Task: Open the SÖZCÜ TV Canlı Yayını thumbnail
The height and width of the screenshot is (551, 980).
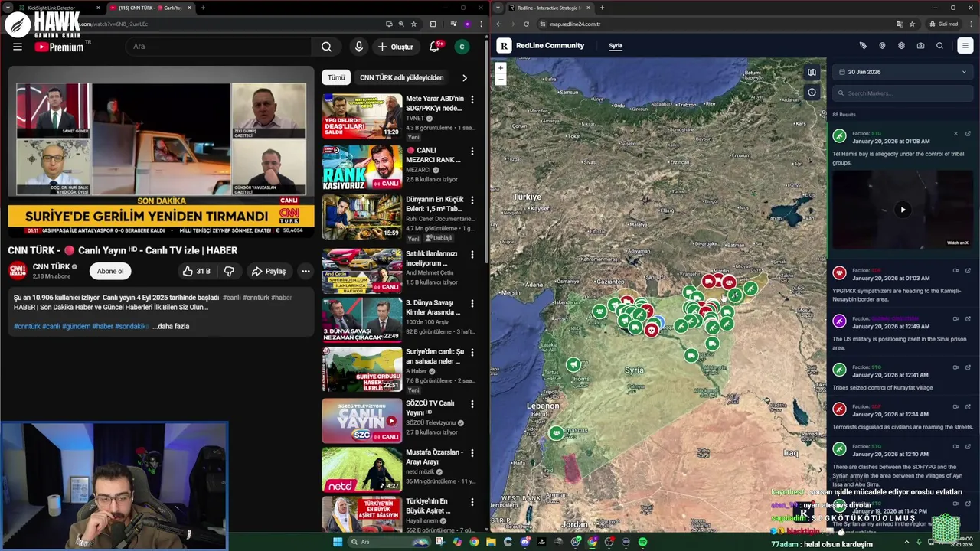Action: 361,420
